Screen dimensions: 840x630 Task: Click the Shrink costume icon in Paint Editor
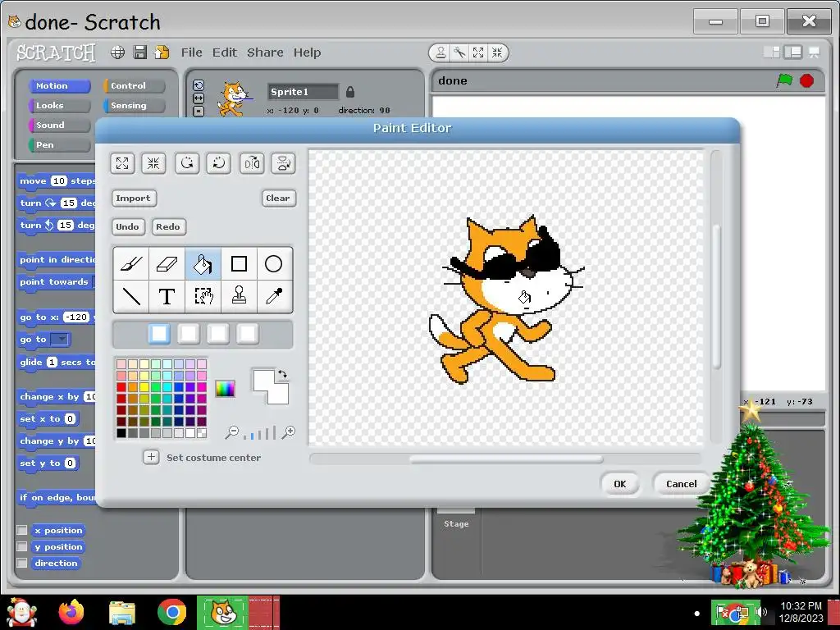[153, 163]
